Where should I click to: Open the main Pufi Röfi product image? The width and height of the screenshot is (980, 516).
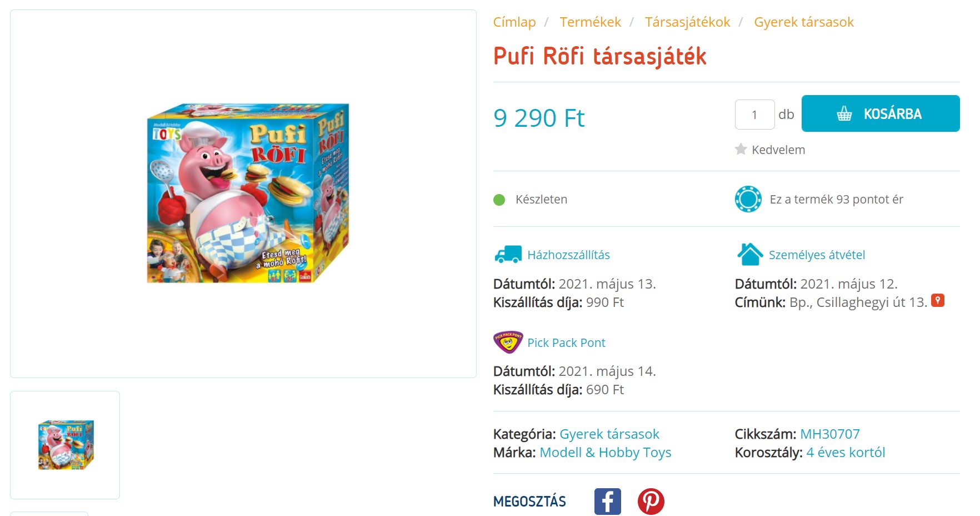pyautogui.click(x=248, y=193)
